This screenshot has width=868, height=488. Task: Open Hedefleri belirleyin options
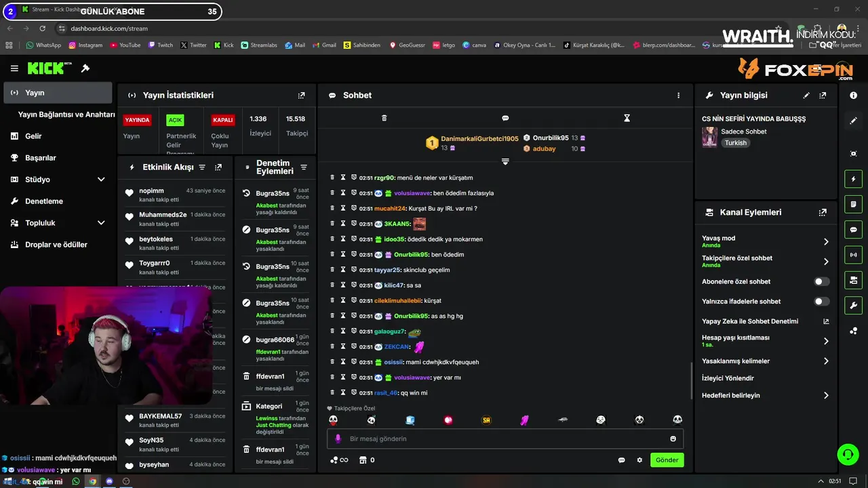[765, 395]
